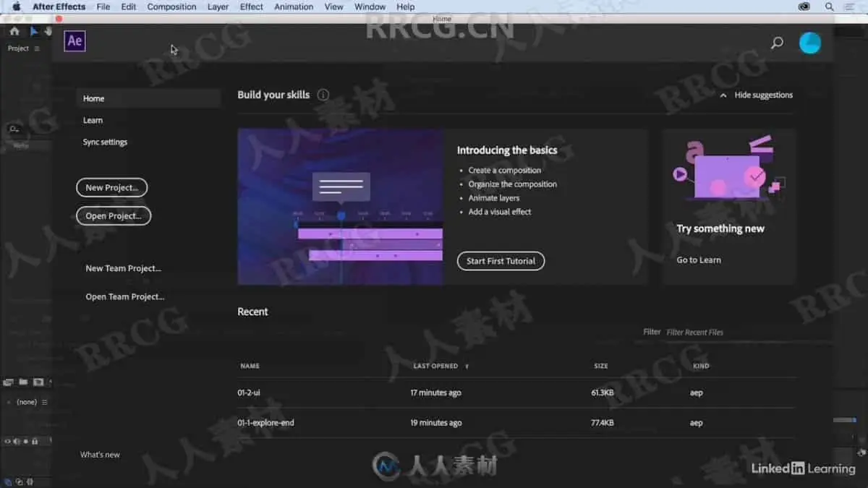Click the KIND column header
This screenshot has width=868, height=488.
coord(701,367)
